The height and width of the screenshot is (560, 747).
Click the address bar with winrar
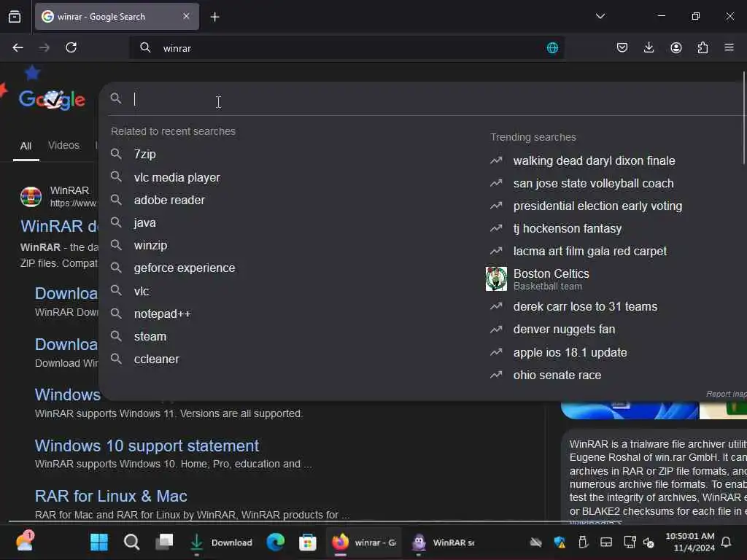(x=347, y=47)
